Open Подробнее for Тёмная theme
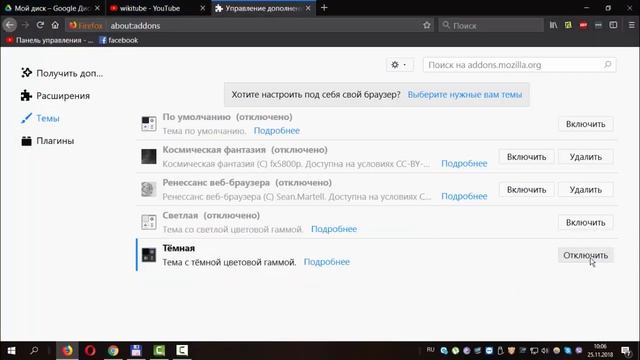Image resolution: width=640 pixels, height=360 pixels. 327,262
